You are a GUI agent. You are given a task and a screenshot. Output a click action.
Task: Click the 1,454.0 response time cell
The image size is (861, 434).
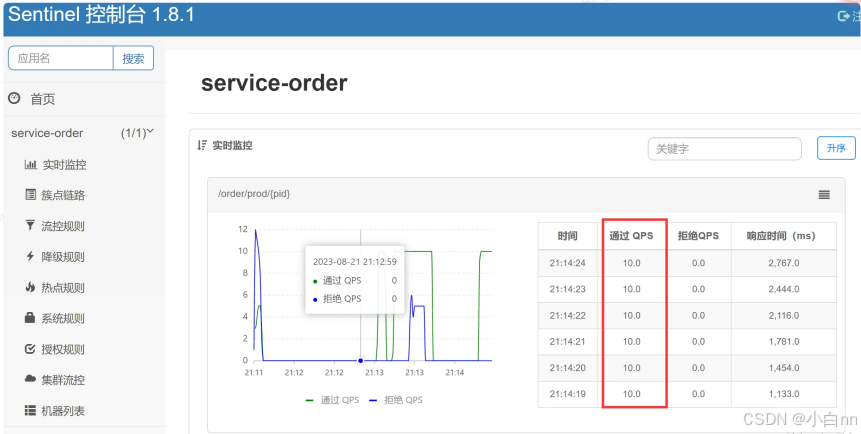click(x=784, y=368)
